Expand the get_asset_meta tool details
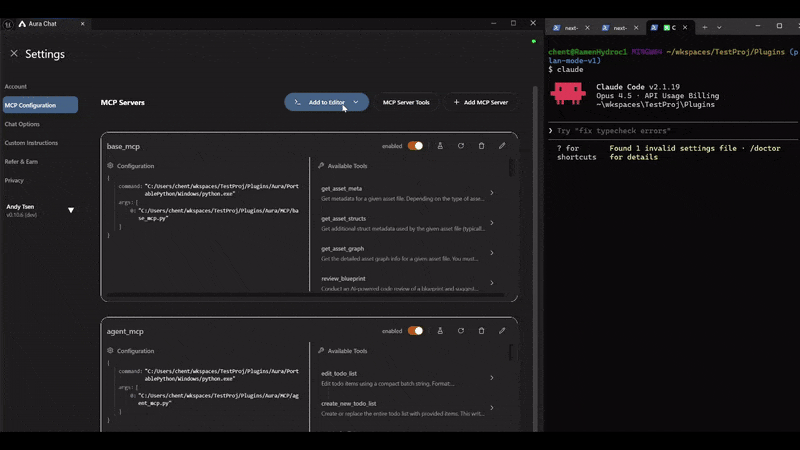The width and height of the screenshot is (800, 450). [491, 193]
